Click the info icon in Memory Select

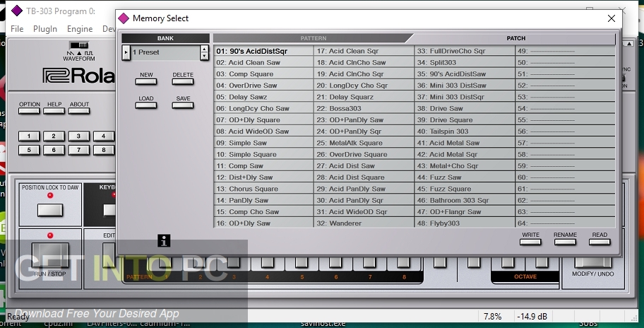164,241
